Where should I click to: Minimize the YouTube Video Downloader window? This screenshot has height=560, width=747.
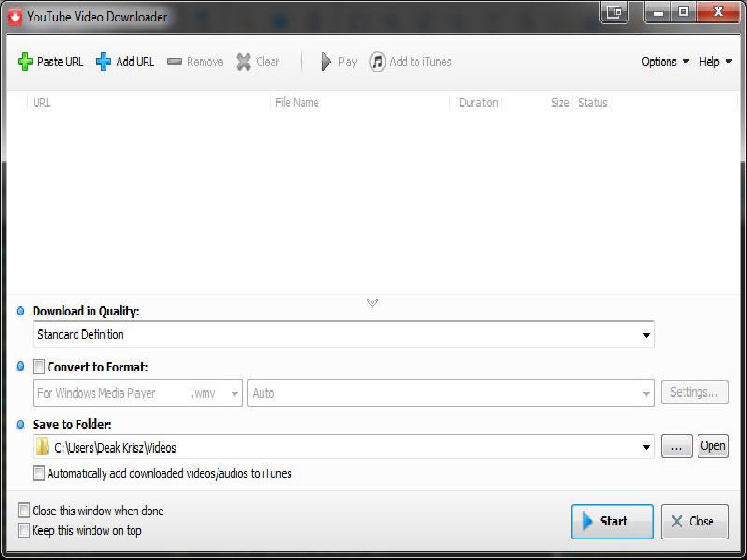pyautogui.click(x=658, y=12)
